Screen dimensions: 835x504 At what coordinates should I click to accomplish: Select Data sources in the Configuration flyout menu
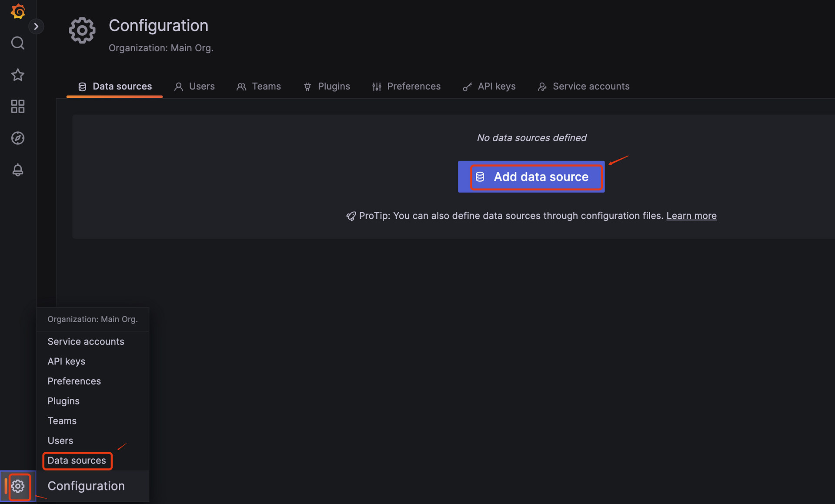point(77,461)
